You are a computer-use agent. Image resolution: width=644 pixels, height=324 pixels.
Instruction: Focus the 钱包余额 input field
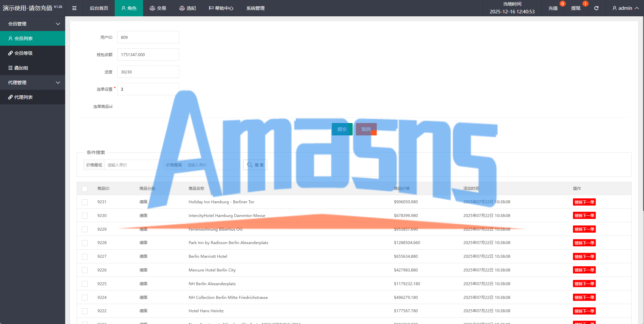click(x=148, y=54)
